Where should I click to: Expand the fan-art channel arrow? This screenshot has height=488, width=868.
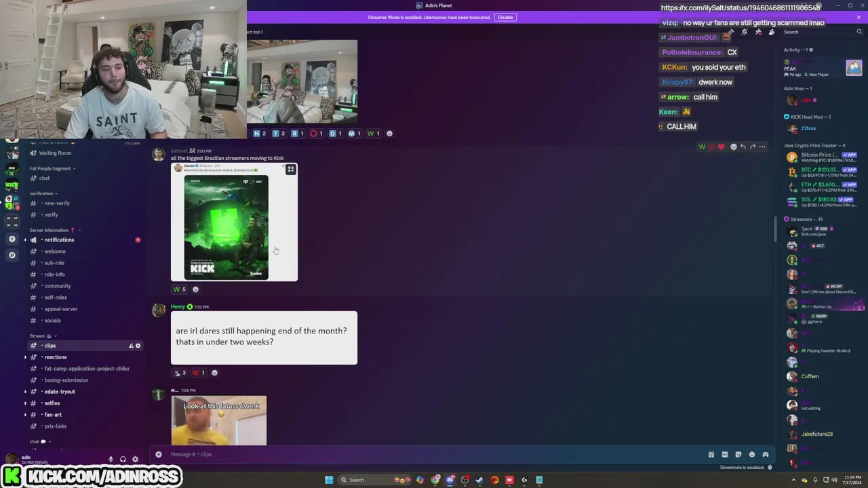(x=26, y=415)
